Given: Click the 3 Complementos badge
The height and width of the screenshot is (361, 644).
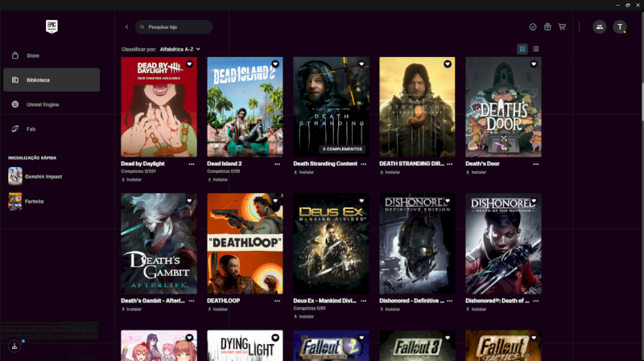Looking at the screenshot, I should (x=342, y=149).
